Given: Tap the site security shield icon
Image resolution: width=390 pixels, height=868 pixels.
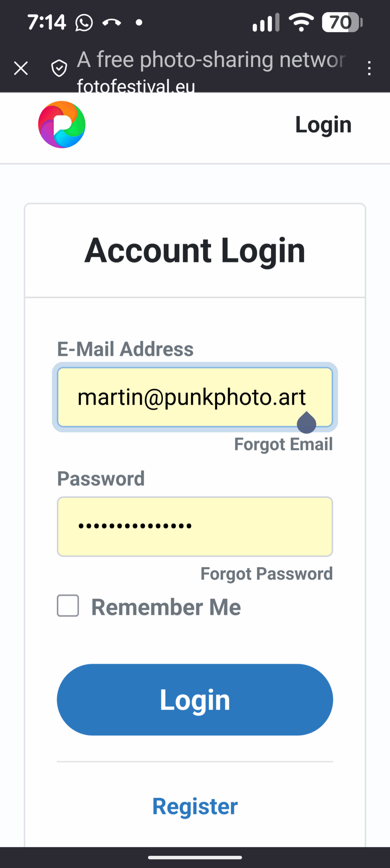Looking at the screenshot, I should [x=59, y=68].
